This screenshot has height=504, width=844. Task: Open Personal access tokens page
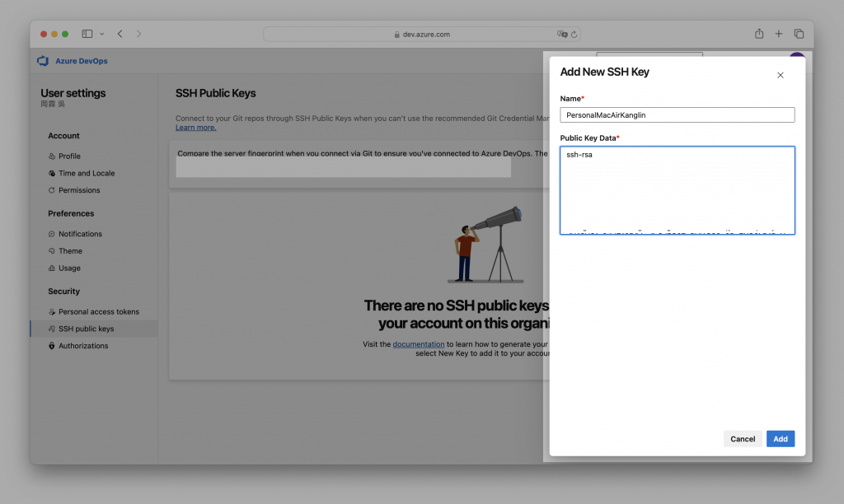(x=99, y=312)
